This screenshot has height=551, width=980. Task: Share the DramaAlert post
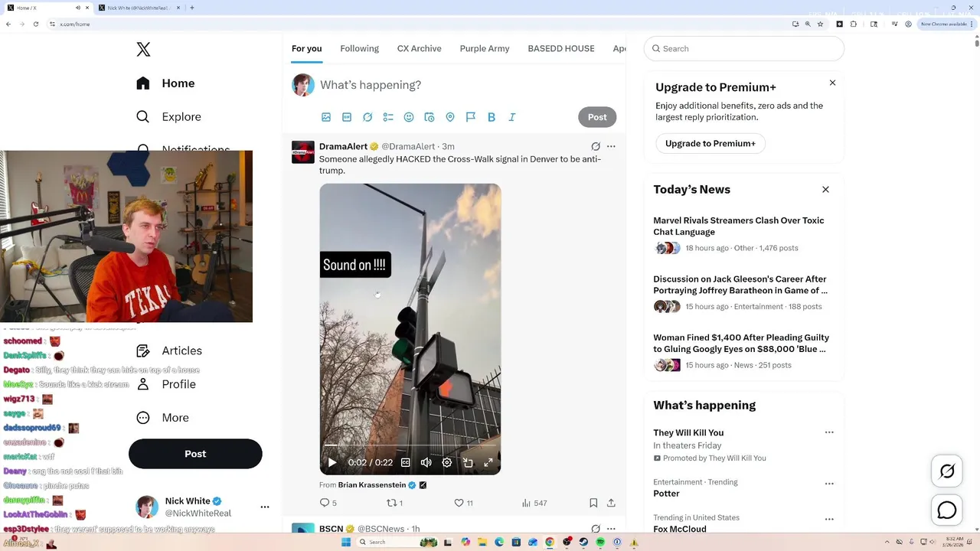[611, 503]
